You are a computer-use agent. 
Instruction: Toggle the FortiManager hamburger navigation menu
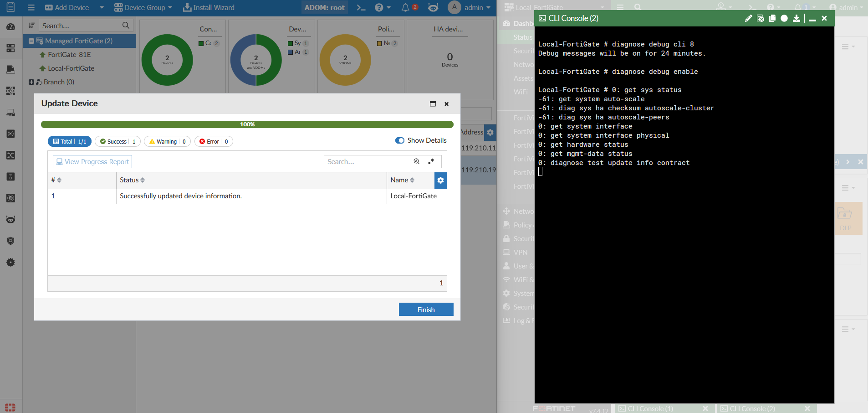coord(31,8)
